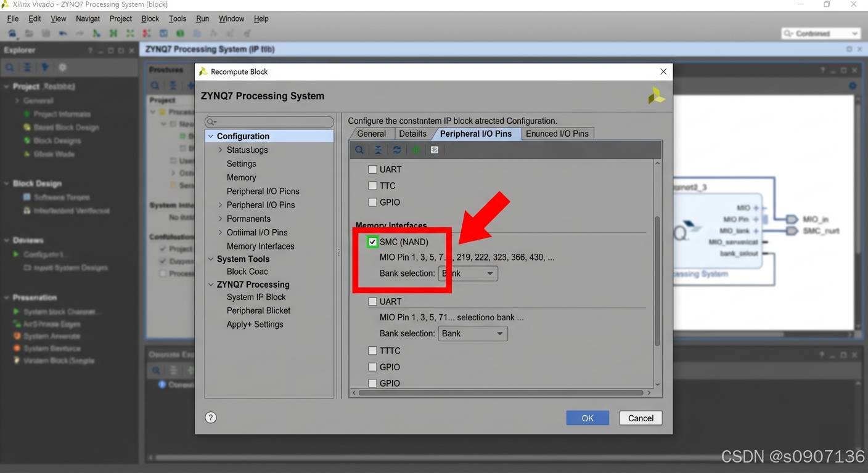Viewport: 868px width, 473px height.
Task: Click the search magnifier in the Explorer panel toolbar
Action: point(10,68)
